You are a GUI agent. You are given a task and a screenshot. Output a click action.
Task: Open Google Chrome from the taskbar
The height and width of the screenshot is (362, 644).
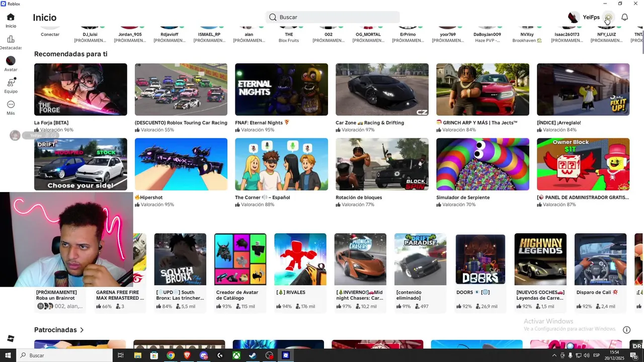point(171,355)
